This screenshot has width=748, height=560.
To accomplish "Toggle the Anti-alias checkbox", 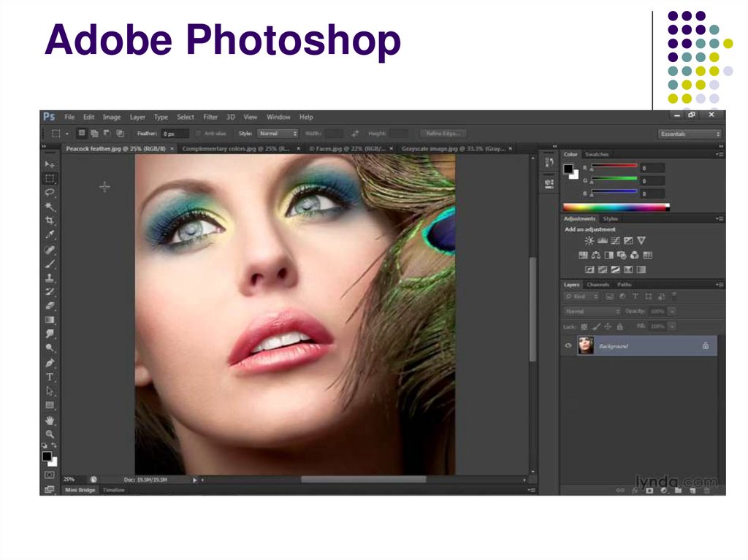I will [x=199, y=134].
